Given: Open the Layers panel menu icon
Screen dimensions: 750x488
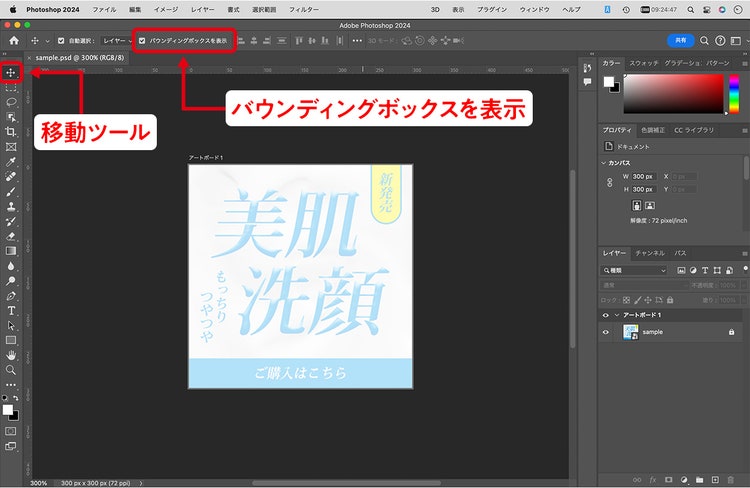Looking at the screenshot, I should click(745, 254).
